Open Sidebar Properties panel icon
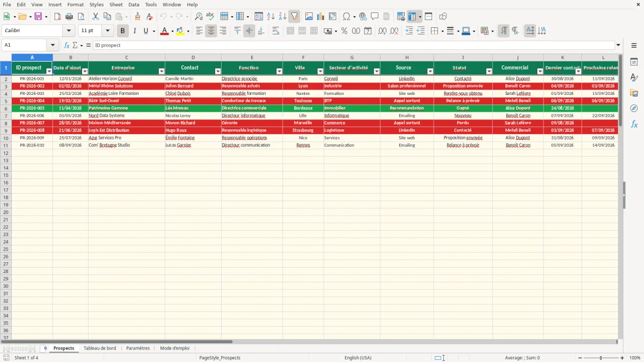 [x=634, y=62]
